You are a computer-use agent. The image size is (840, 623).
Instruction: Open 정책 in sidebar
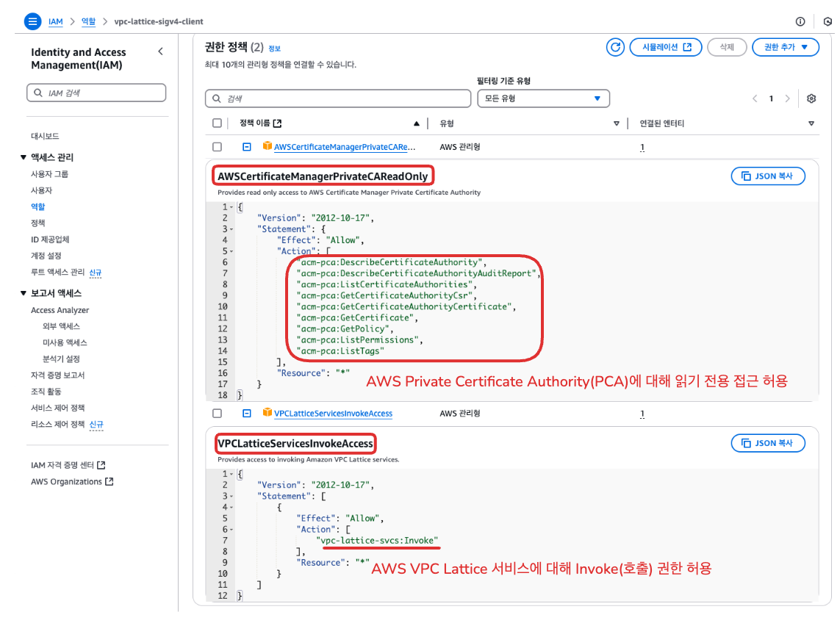(37, 223)
